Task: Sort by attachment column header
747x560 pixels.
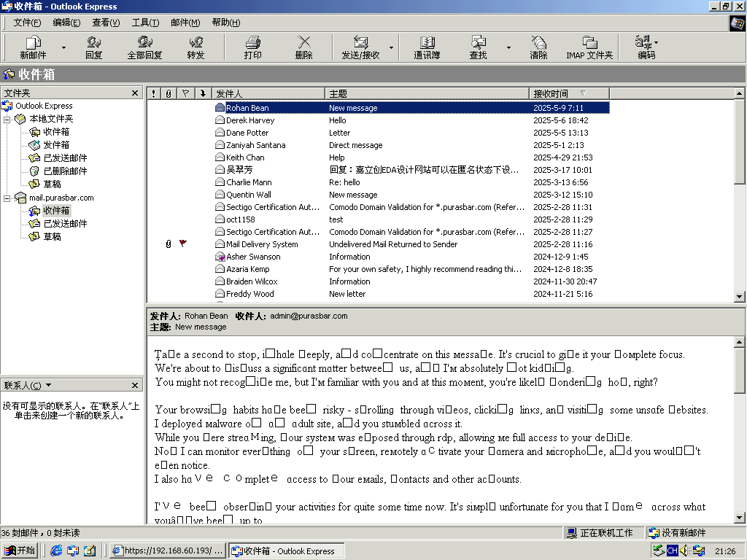Action: [169, 93]
